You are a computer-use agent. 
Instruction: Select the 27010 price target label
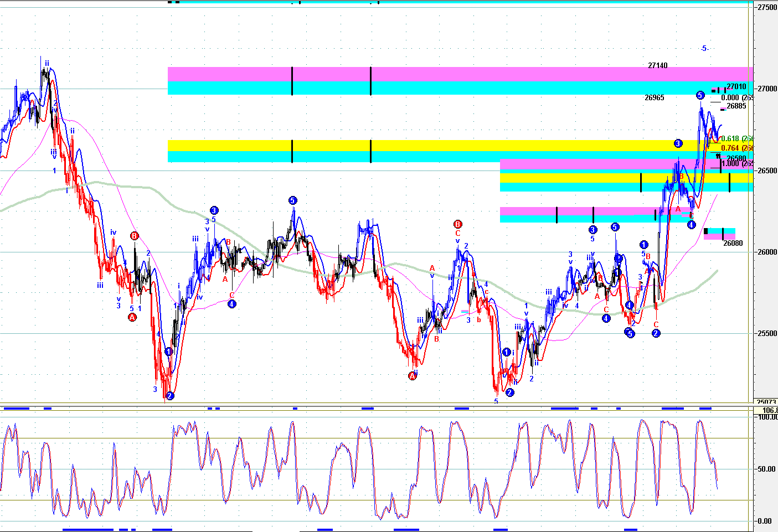[x=736, y=87]
